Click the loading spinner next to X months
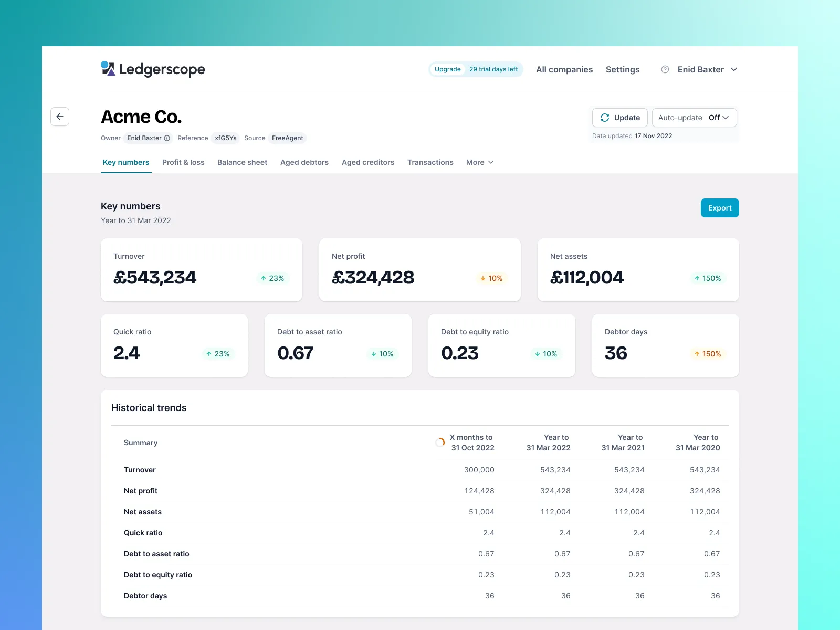The image size is (840, 630). point(440,443)
